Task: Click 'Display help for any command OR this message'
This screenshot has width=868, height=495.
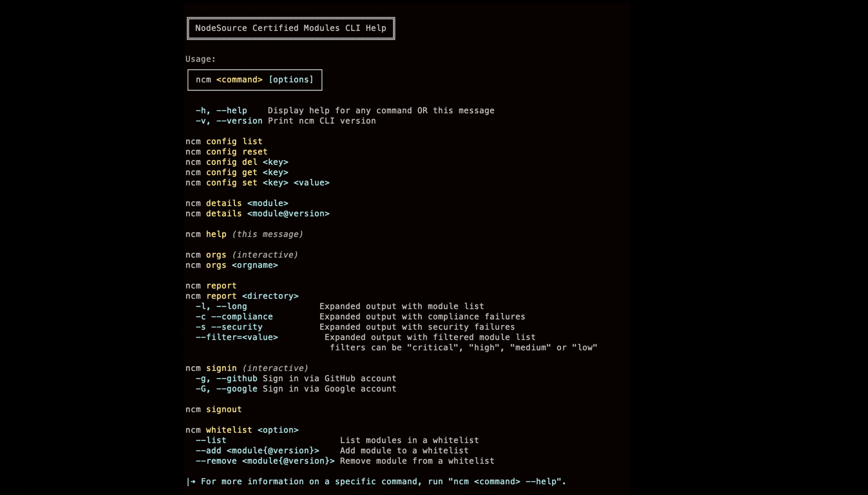Action: point(381,111)
